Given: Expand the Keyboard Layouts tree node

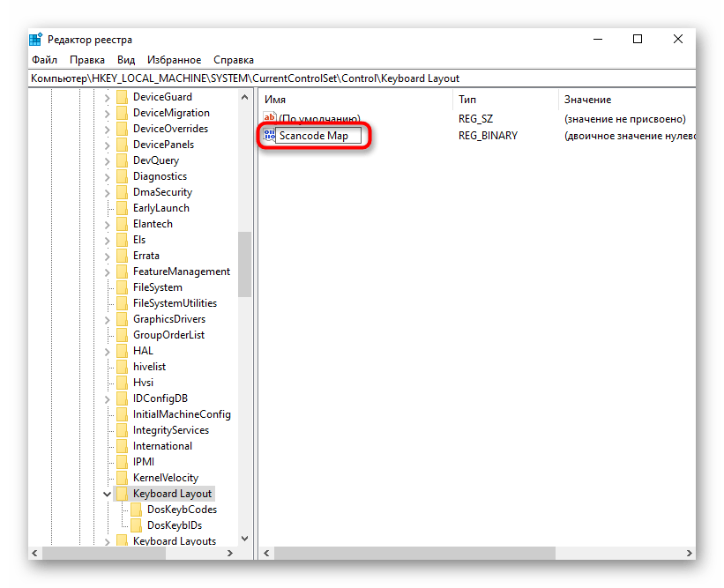Looking at the screenshot, I should pyautogui.click(x=107, y=541).
